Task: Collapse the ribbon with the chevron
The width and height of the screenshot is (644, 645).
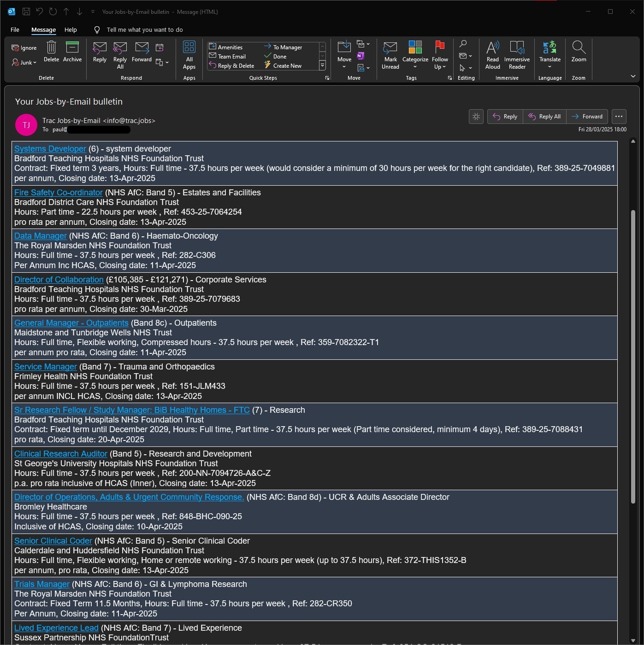Action: [x=633, y=76]
